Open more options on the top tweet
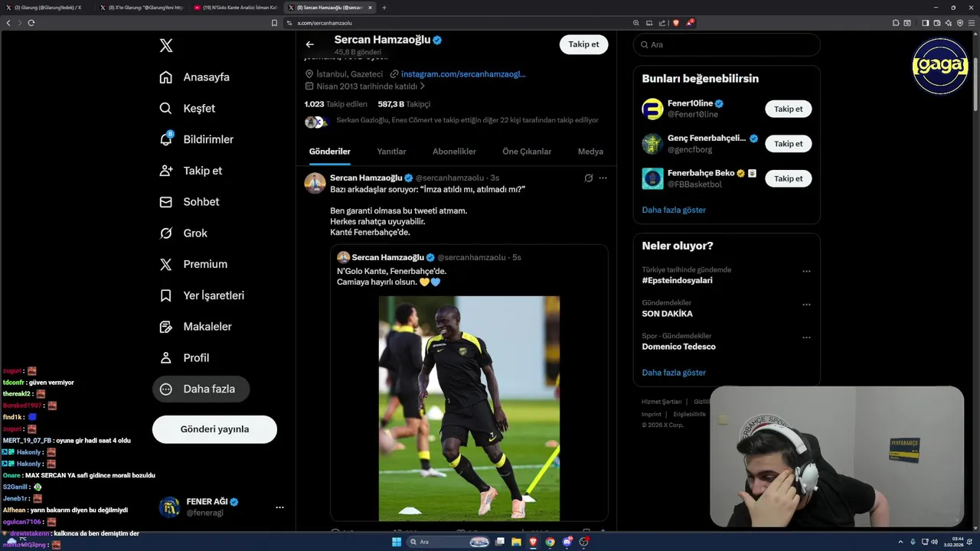This screenshot has width=980, height=551. [x=603, y=178]
